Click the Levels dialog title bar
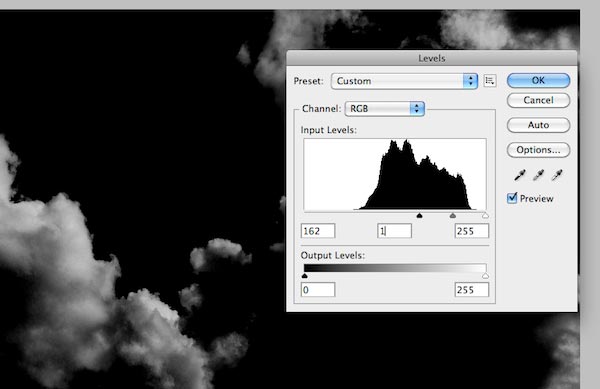600x389 pixels. 432,58
